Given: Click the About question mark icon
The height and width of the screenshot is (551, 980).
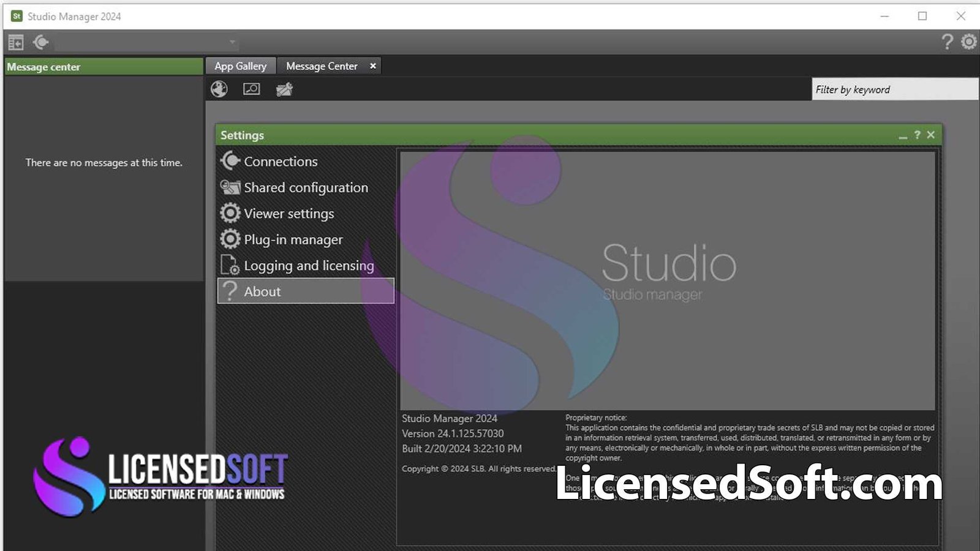Looking at the screenshot, I should (x=230, y=291).
